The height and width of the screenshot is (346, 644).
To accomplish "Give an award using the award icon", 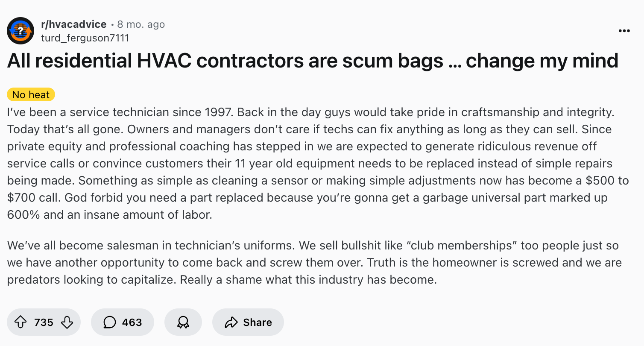I will pos(183,322).
